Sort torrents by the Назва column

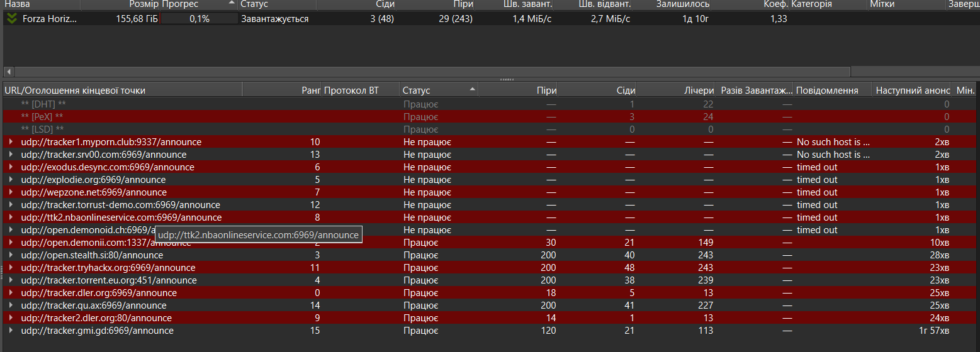(41, 4)
